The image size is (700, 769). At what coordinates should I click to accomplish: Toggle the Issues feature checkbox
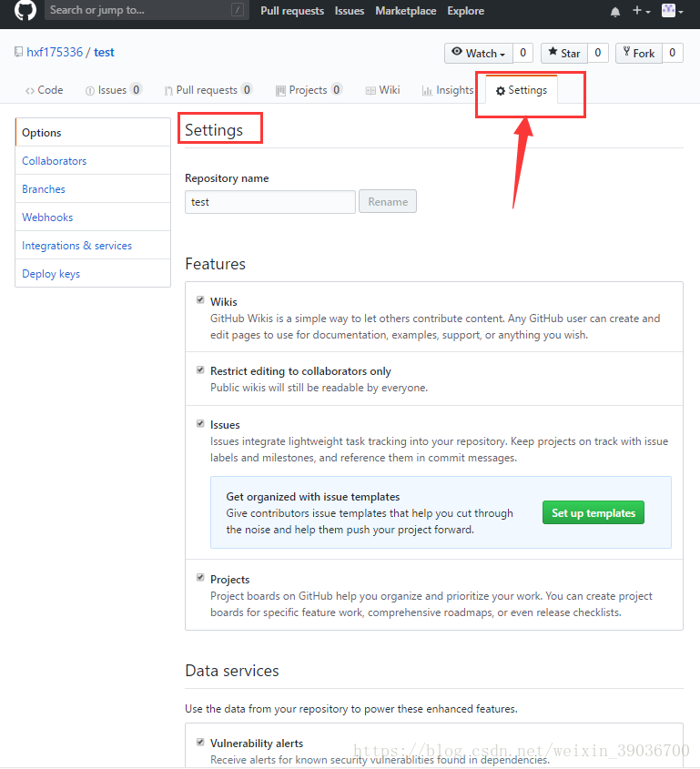200,423
